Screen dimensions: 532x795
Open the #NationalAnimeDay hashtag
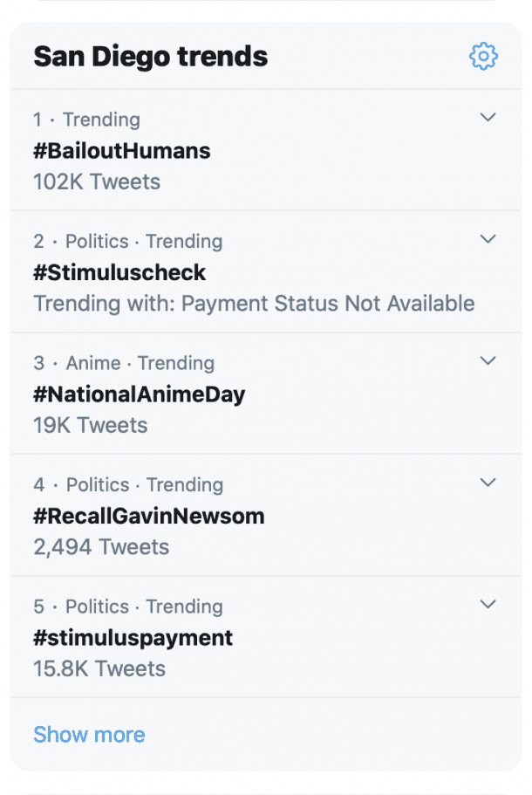(139, 394)
